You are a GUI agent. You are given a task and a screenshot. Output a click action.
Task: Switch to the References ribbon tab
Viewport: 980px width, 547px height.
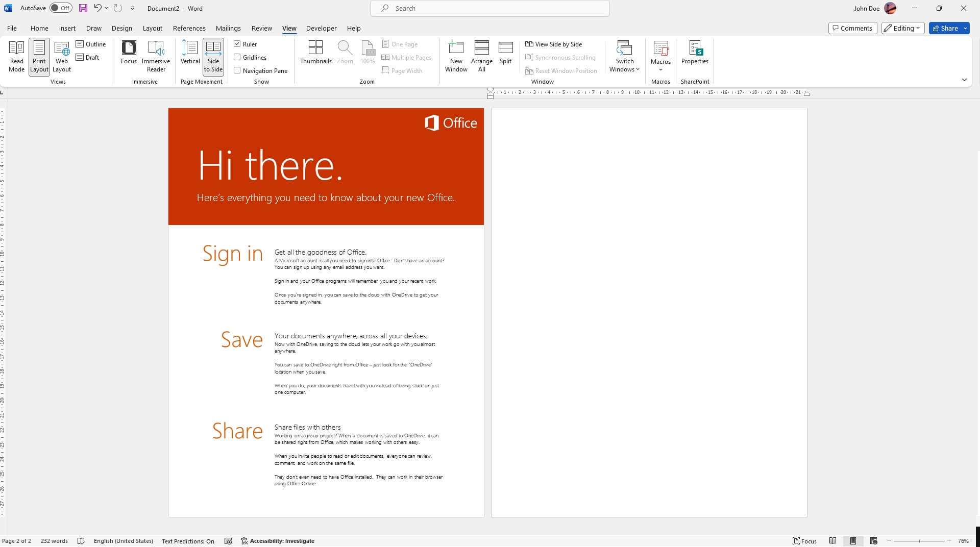[189, 28]
